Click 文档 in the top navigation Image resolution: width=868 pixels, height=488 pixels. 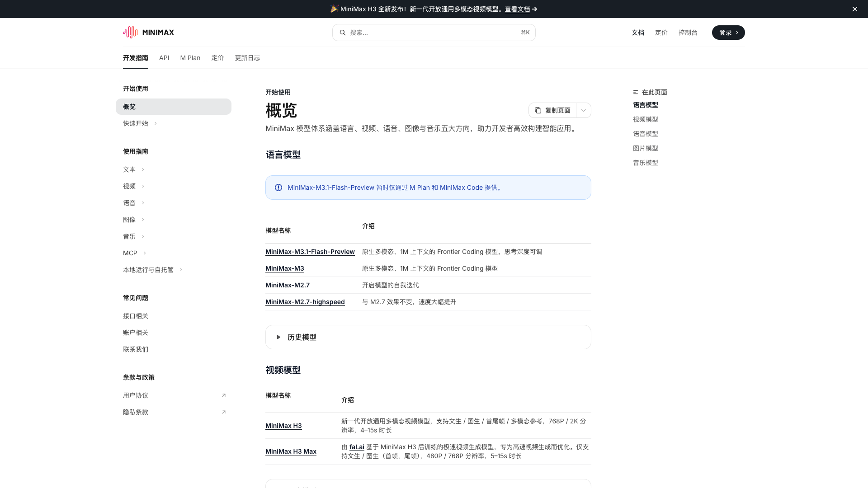click(x=638, y=33)
